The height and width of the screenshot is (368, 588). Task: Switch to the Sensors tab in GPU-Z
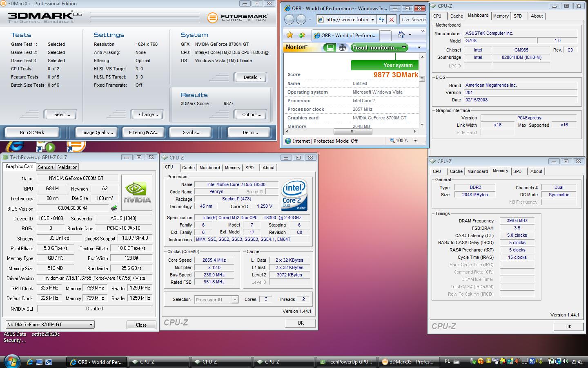point(46,167)
